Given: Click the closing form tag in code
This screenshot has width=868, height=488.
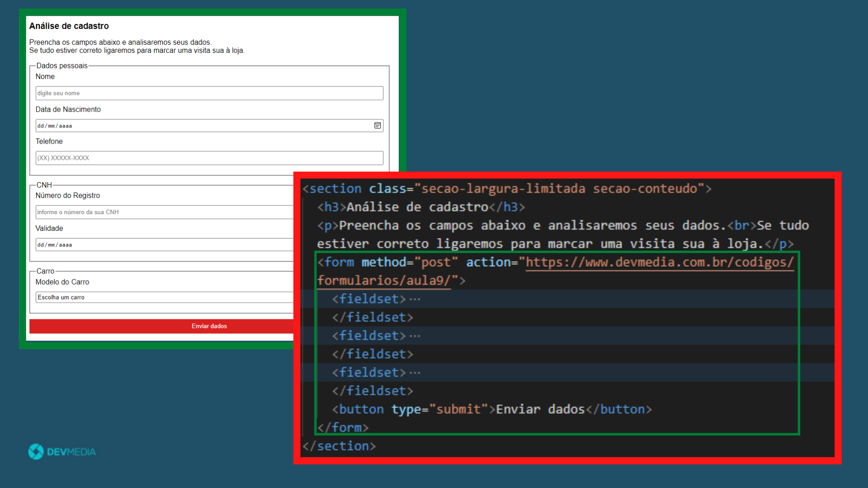Looking at the screenshot, I should 343,427.
